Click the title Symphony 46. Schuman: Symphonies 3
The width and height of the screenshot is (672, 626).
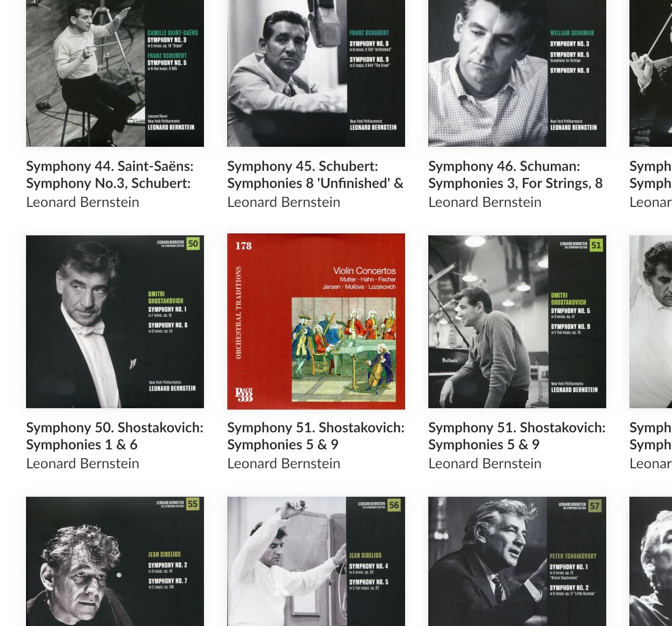coord(515,175)
